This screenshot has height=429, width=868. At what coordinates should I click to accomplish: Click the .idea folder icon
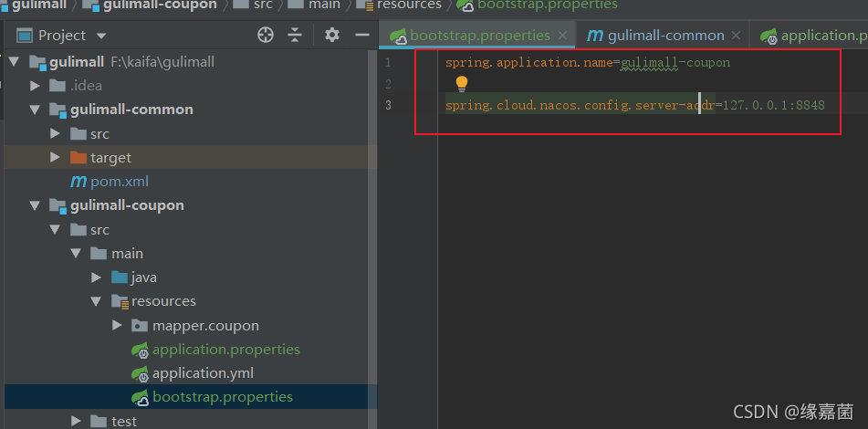pyautogui.click(x=58, y=86)
